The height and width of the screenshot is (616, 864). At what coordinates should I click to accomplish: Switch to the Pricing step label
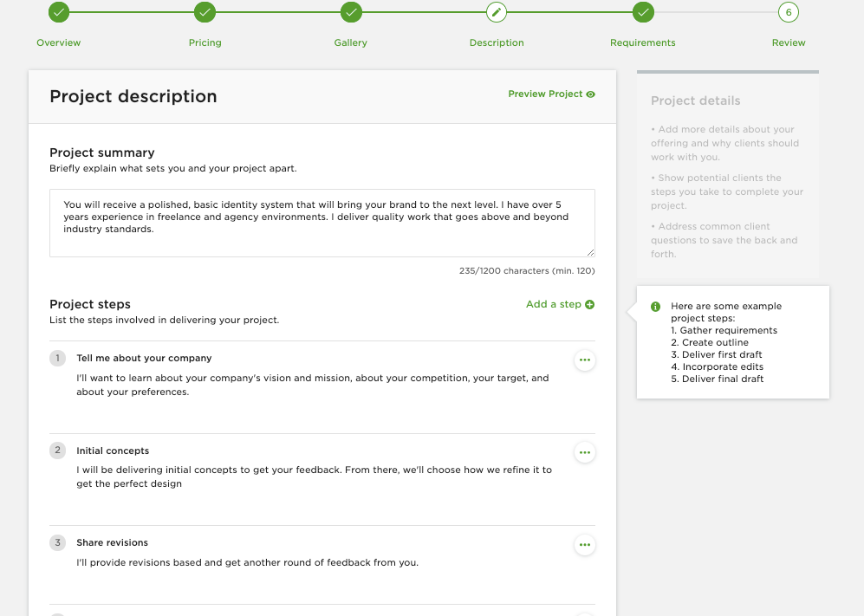click(205, 42)
